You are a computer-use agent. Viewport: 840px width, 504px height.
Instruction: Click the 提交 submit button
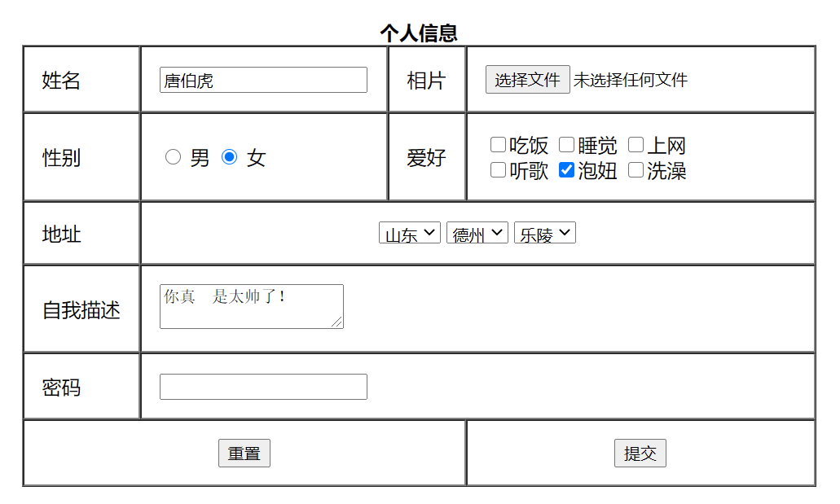coord(640,454)
